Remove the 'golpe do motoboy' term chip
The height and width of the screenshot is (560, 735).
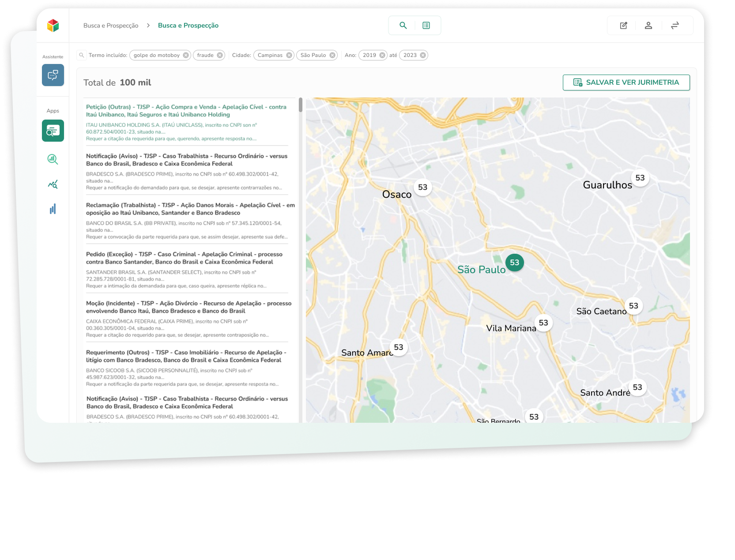(x=186, y=55)
